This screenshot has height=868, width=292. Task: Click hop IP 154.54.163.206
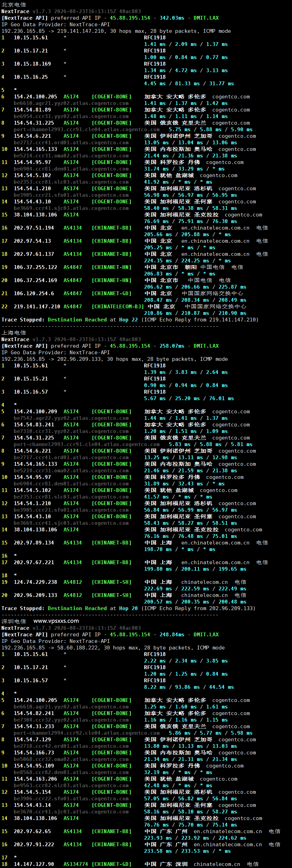pos(36,779)
